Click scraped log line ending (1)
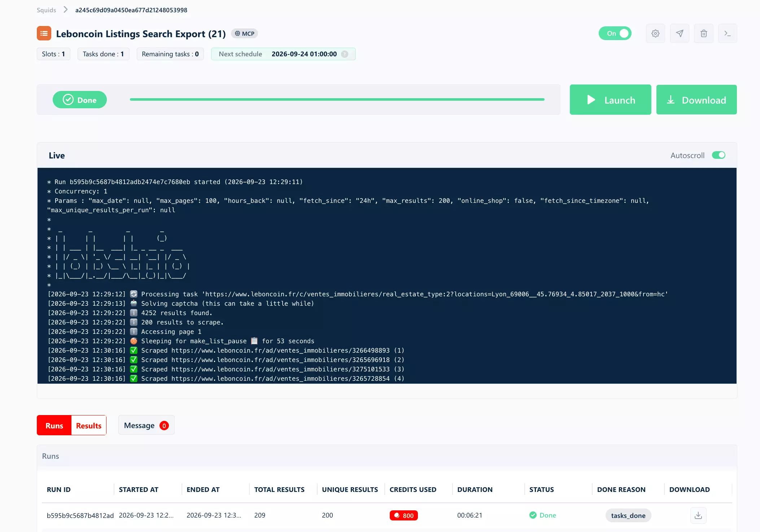The width and height of the screenshot is (760, 532). (226, 350)
